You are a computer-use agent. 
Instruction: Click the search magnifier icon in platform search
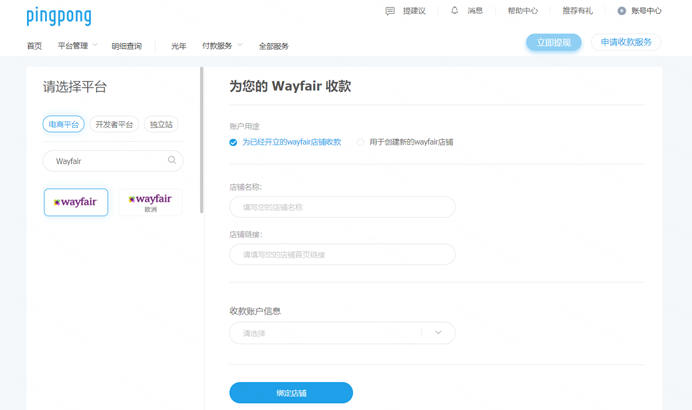click(172, 160)
